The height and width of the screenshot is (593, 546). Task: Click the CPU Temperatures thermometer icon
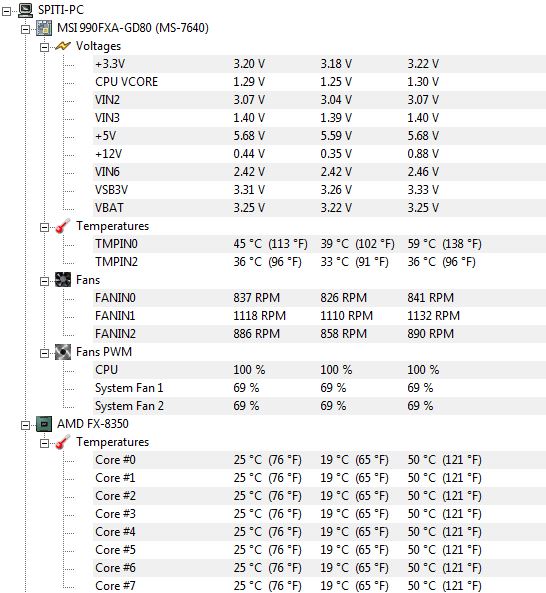[x=63, y=442]
